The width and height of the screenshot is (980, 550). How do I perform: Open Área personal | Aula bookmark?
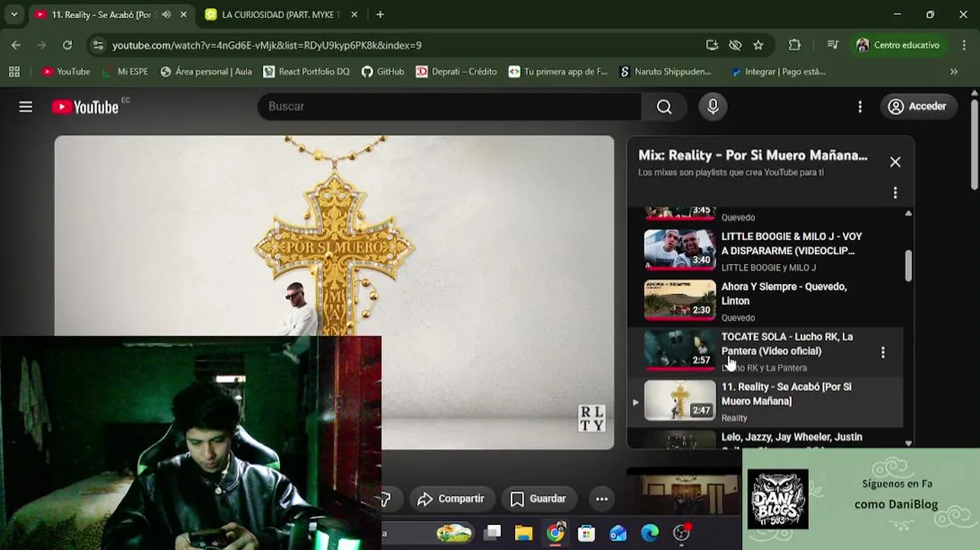coord(206,72)
